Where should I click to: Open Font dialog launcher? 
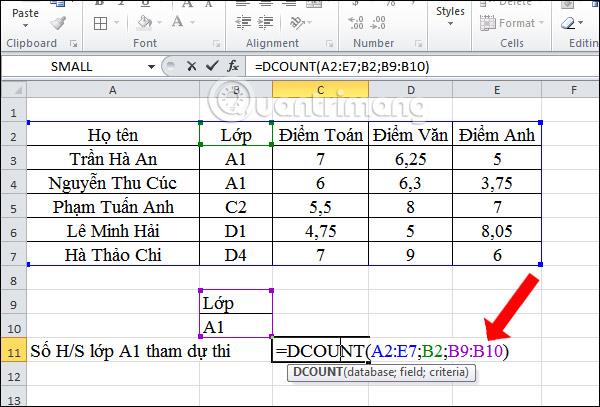point(217,44)
